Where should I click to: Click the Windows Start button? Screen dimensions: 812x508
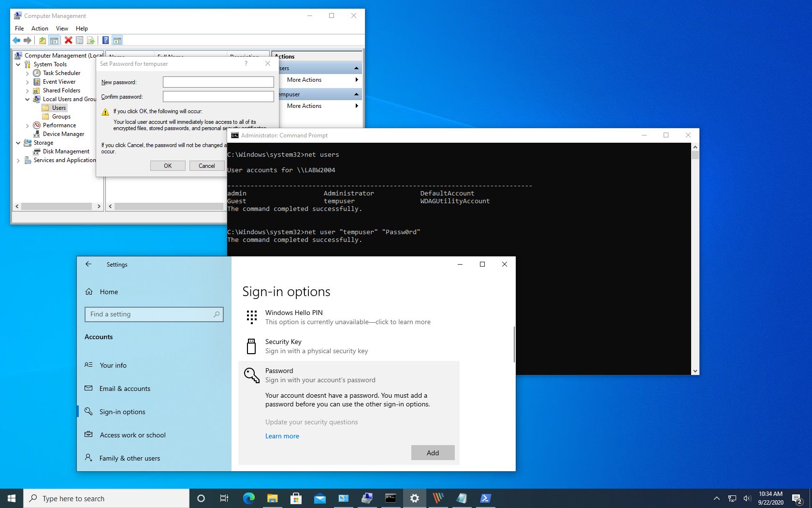12,498
